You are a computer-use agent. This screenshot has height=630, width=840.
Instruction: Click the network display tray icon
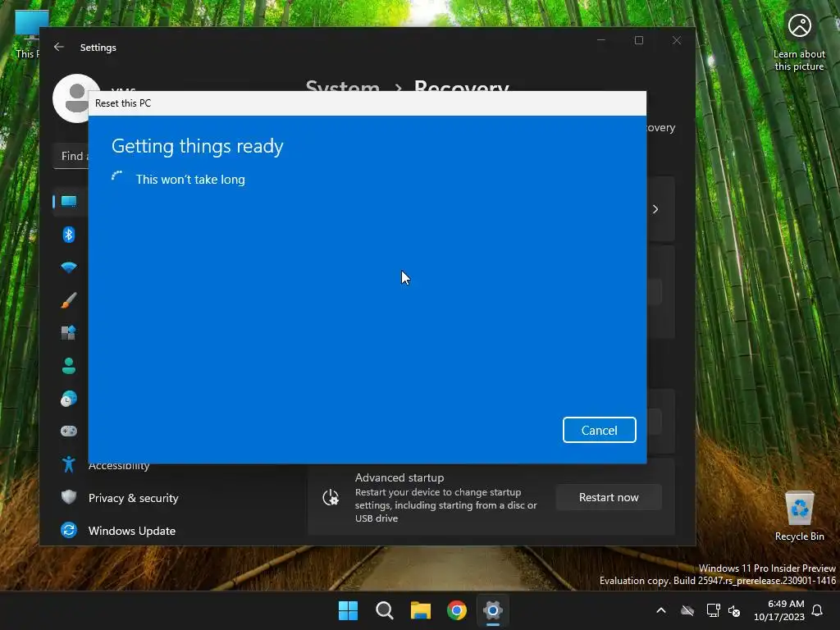click(713, 610)
